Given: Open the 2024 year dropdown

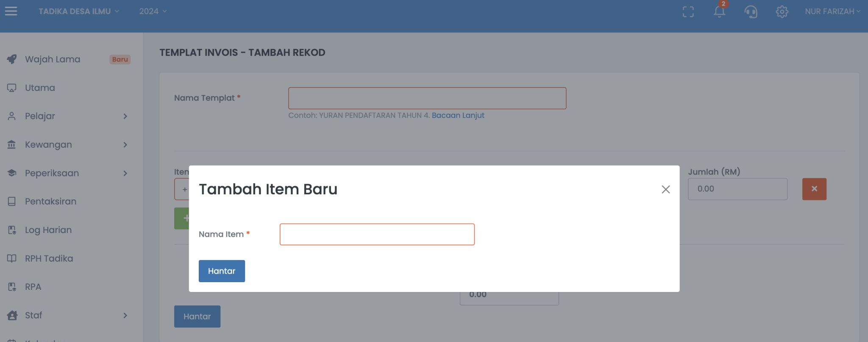Looking at the screenshot, I should point(152,11).
